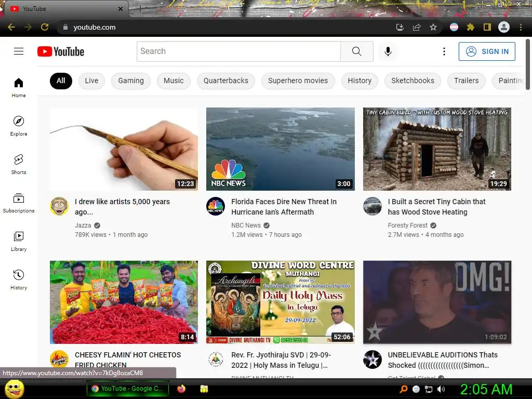Bookmark this page with the star icon
Image resolution: width=532 pixels, height=399 pixels.
click(433, 27)
